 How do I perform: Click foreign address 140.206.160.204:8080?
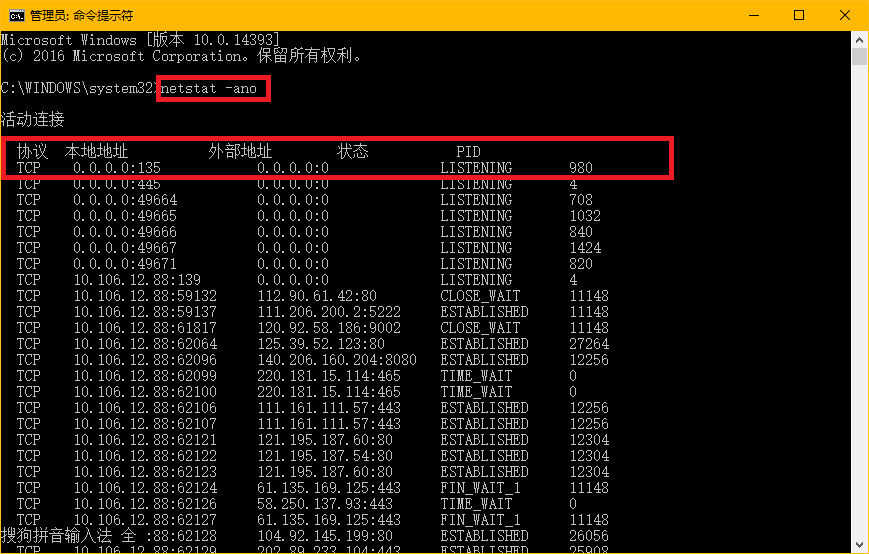(337, 361)
